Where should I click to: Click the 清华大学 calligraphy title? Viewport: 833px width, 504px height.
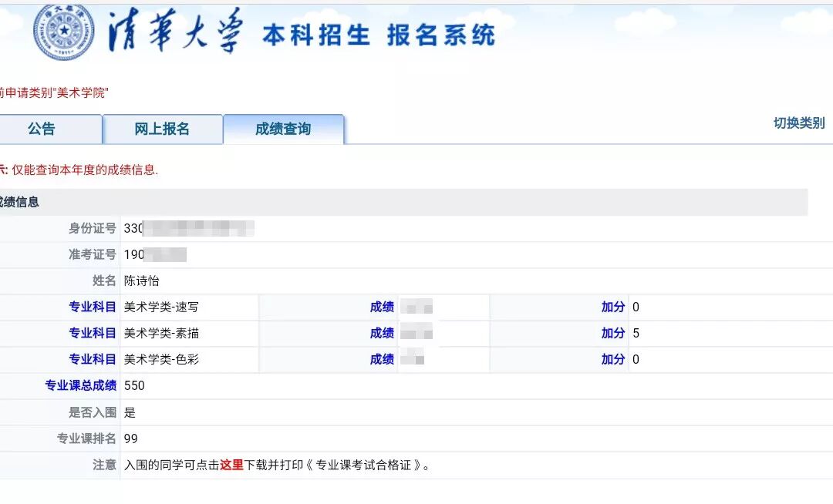pyautogui.click(x=176, y=31)
